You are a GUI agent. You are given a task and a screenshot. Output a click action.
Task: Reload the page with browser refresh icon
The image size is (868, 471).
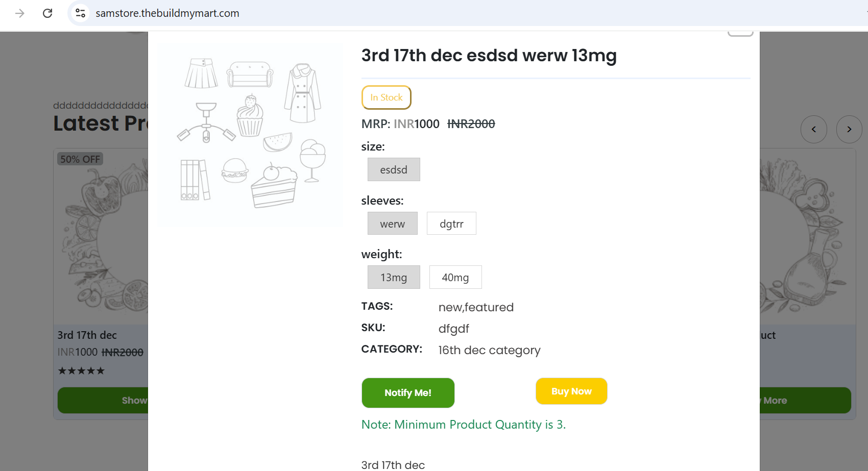pyautogui.click(x=47, y=13)
